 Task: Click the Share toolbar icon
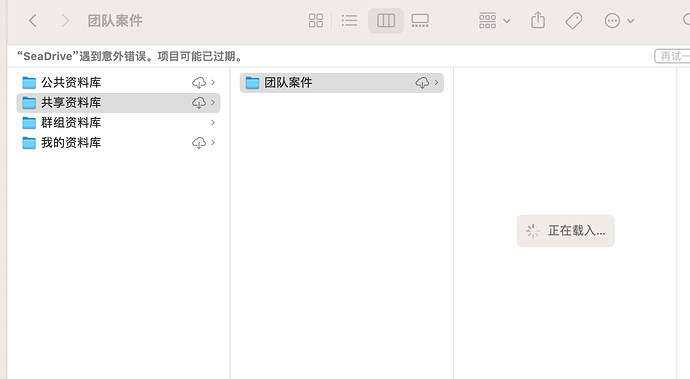[538, 20]
